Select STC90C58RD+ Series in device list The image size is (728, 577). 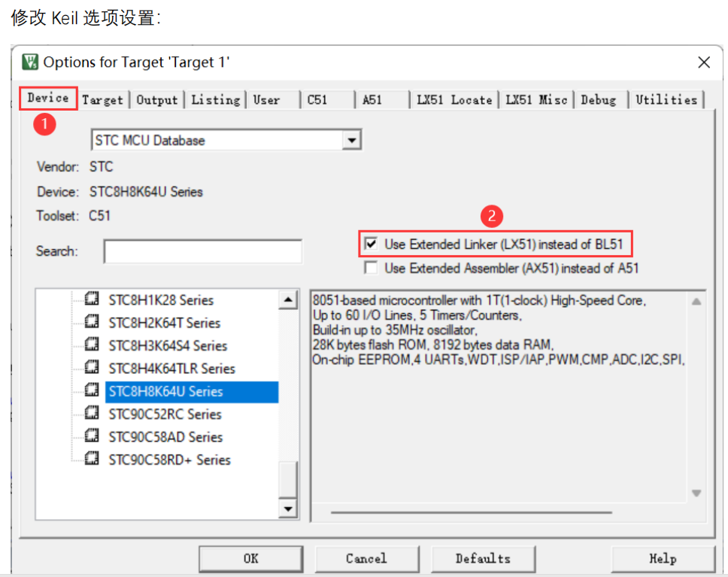click(169, 460)
